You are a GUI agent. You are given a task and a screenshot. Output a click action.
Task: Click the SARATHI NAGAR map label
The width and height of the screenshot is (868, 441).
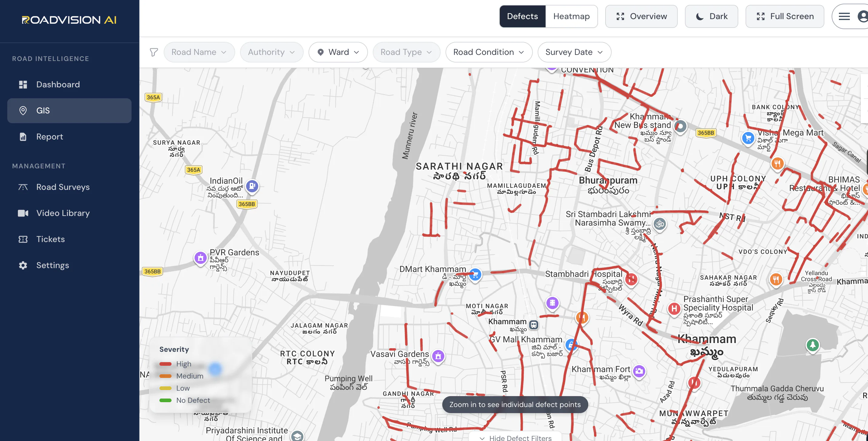click(x=459, y=171)
